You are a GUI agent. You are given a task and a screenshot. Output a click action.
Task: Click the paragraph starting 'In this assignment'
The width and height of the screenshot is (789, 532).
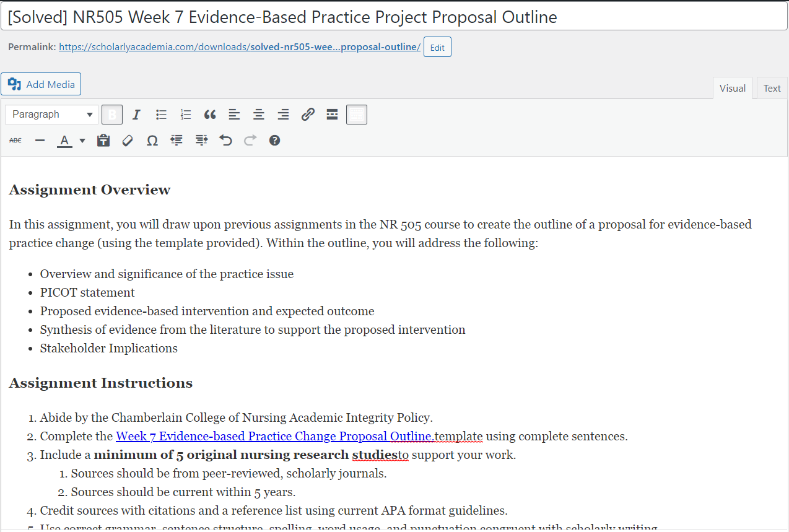[x=380, y=233]
